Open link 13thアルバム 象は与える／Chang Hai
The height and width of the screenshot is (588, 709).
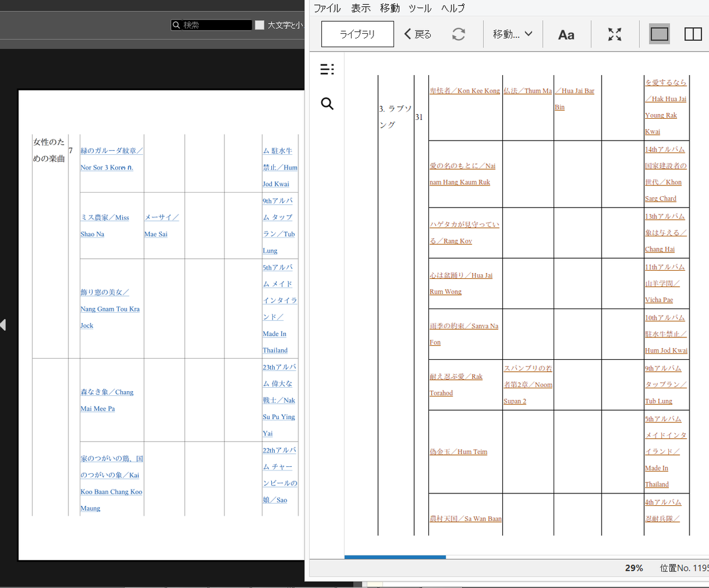coord(665,233)
